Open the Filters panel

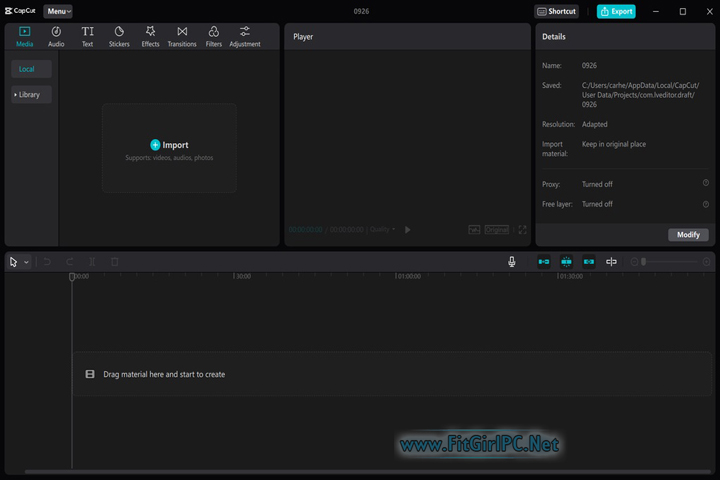click(214, 37)
